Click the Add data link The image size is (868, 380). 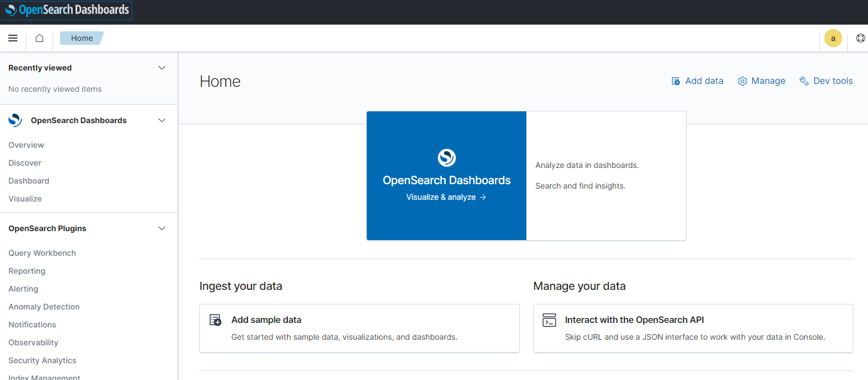704,81
